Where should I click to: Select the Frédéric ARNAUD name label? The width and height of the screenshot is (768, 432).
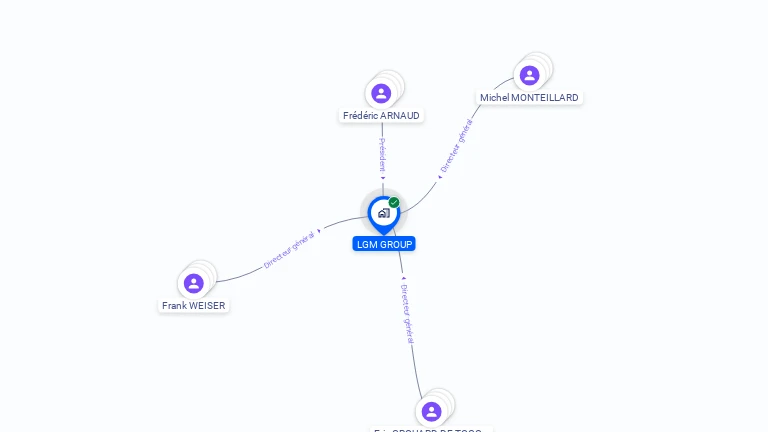click(x=381, y=116)
